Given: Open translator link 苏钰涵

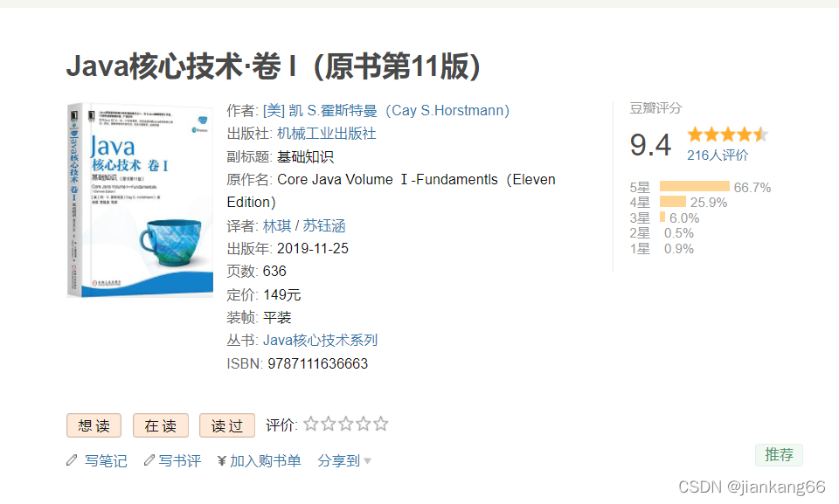Looking at the screenshot, I should pyautogui.click(x=323, y=225).
